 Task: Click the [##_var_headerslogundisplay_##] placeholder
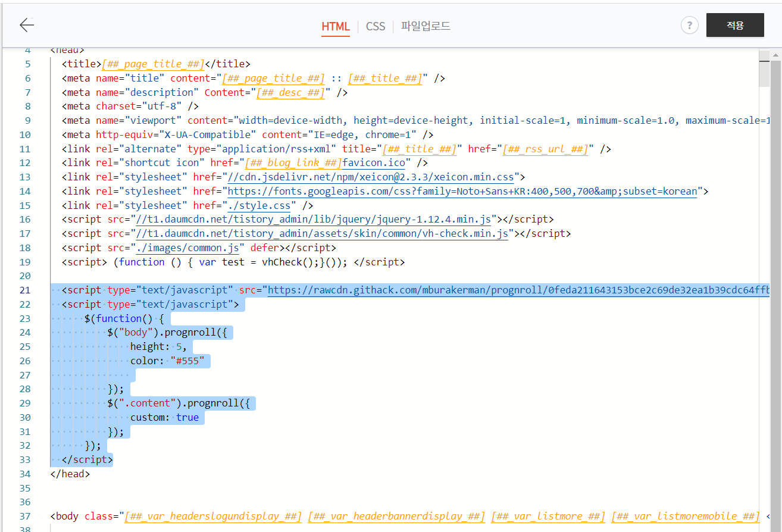[x=213, y=516]
